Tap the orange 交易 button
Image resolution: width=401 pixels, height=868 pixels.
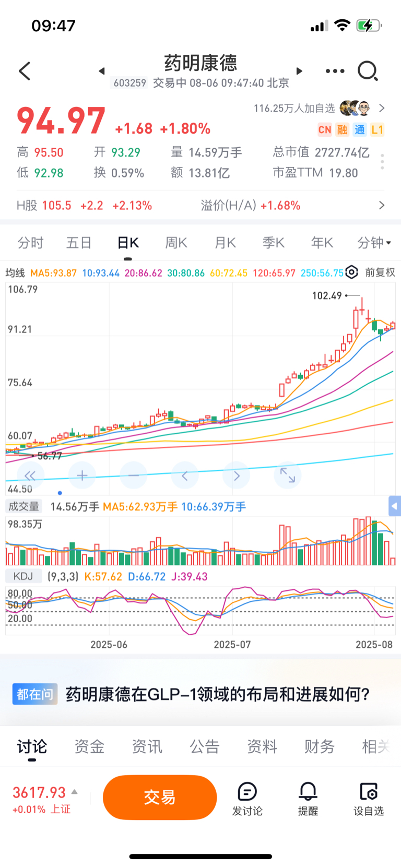click(160, 797)
